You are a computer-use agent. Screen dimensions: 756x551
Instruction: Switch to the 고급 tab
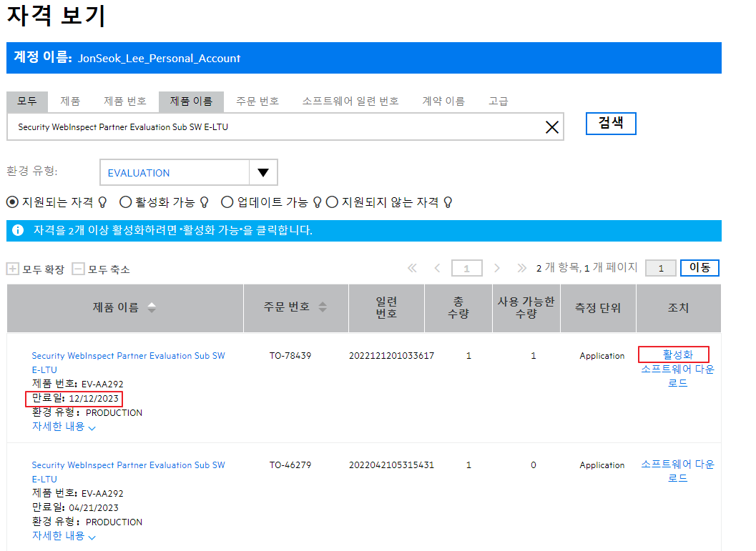[x=499, y=101]
